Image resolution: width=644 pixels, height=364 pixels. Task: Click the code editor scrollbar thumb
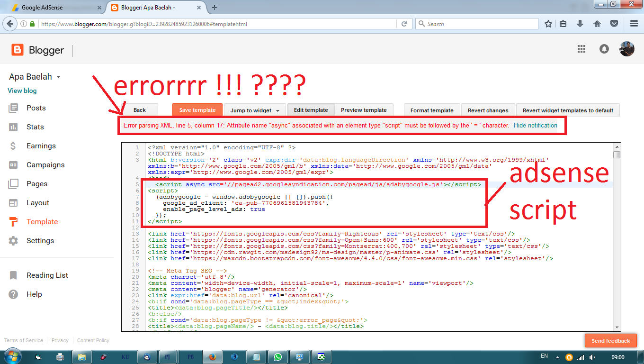[616, 155]
